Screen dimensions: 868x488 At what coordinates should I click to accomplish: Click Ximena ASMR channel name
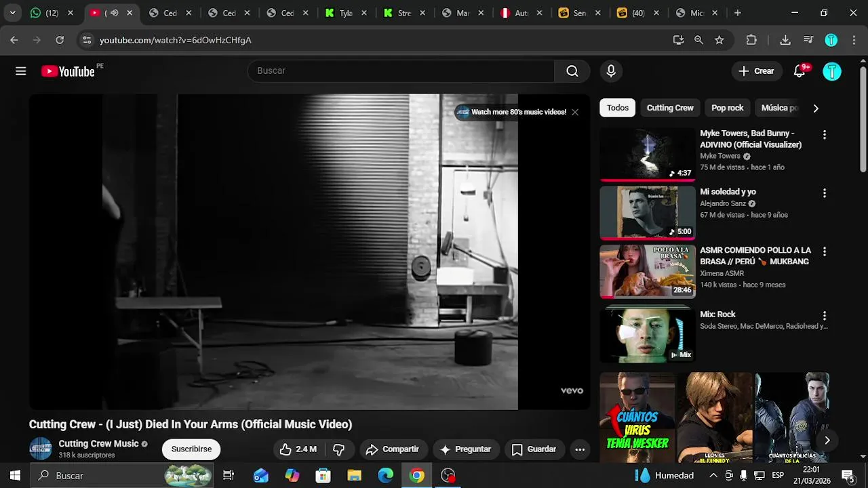click(722, 273)
